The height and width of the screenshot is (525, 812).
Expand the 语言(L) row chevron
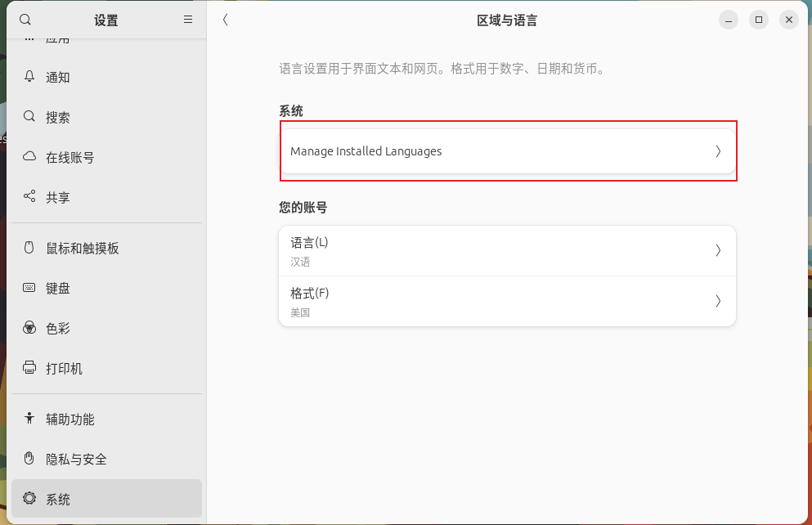tap(718, 251)
